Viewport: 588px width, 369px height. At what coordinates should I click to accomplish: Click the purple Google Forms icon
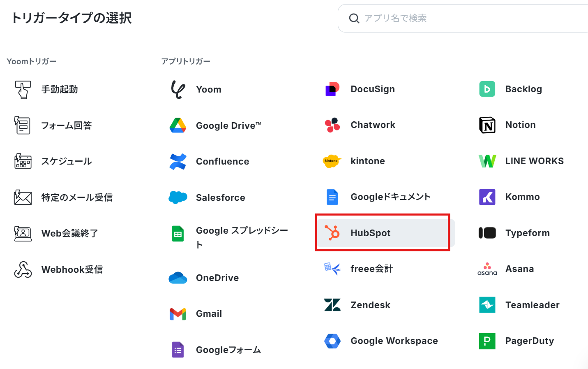178,350
